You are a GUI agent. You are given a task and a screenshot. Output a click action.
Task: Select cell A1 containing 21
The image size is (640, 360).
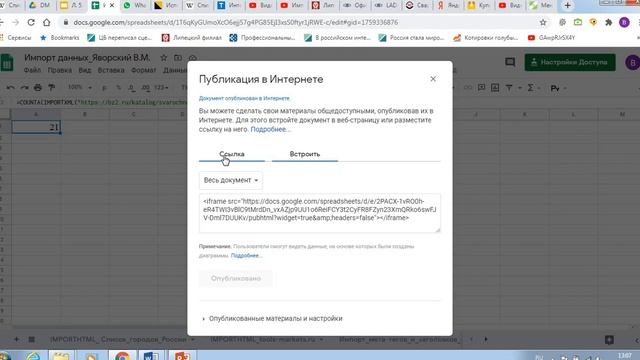36,127
